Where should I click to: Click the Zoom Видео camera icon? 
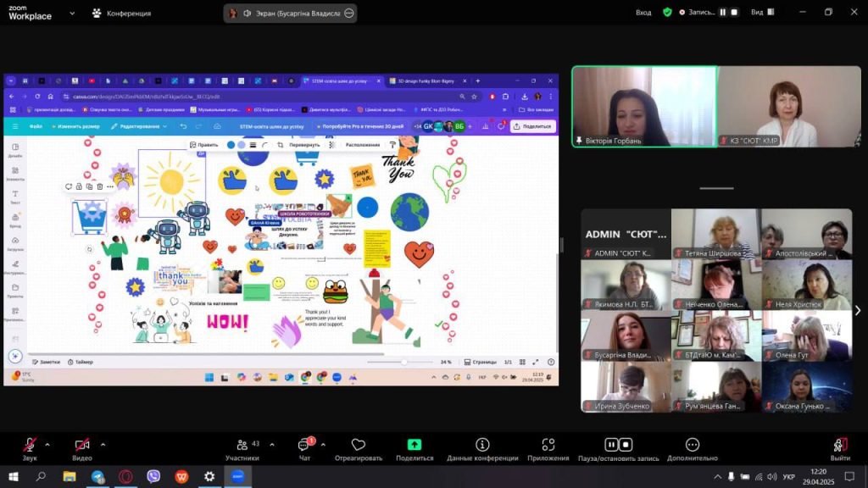[82, 445]
